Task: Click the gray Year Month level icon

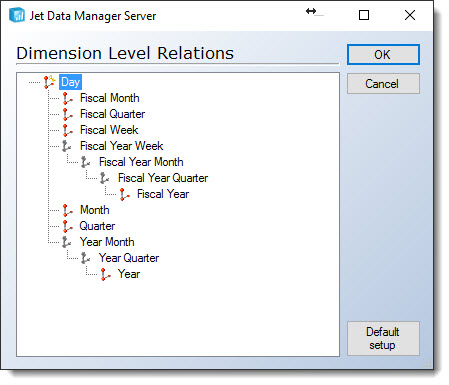Action: [x=67, y=242]
